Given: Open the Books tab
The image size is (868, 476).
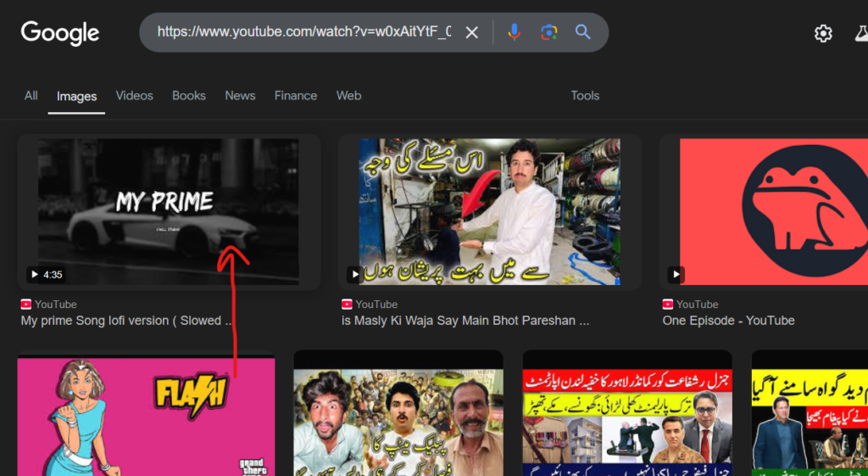Looking at the screenshot, I should click(189, 95).
